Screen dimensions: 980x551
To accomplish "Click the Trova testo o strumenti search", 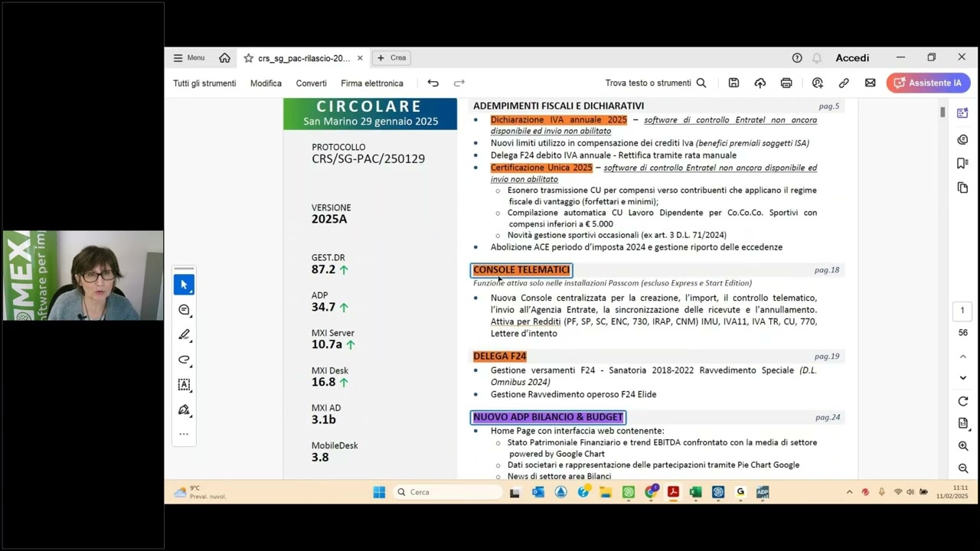I will 655,83.
